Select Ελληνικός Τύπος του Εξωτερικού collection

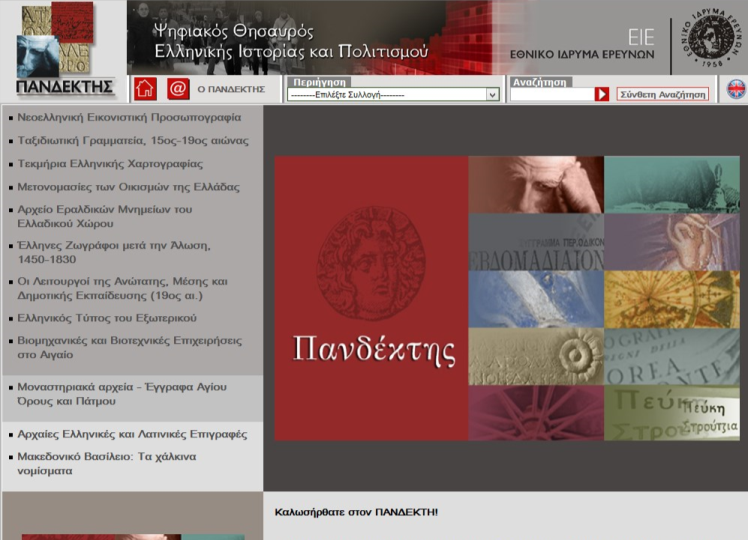[107, 318]
